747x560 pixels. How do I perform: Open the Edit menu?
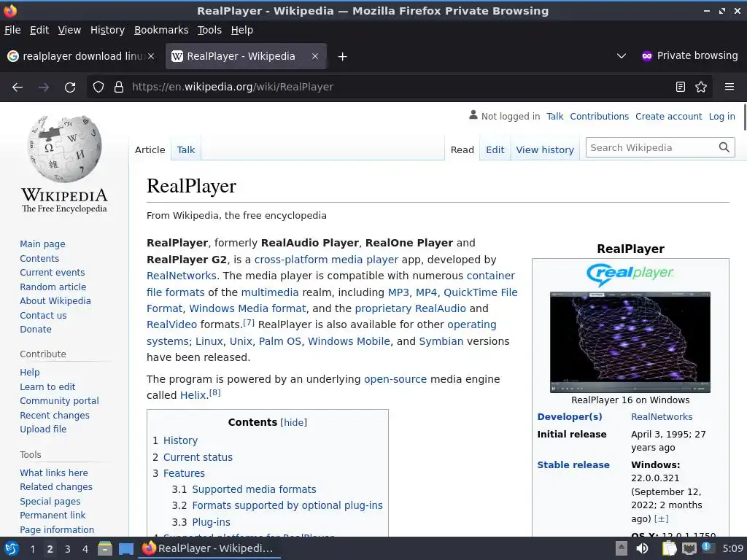pyautogui.click(x=39, y=30)
